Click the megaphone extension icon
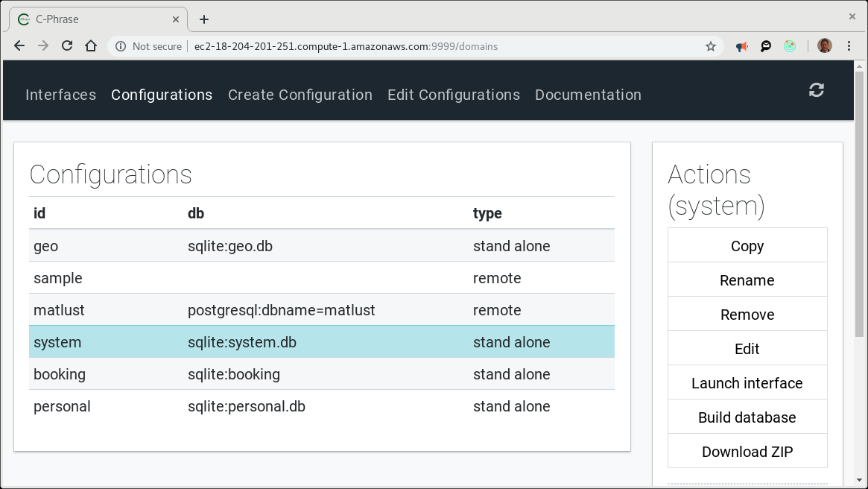Screen dimensions: 868x489 [742, 46]
